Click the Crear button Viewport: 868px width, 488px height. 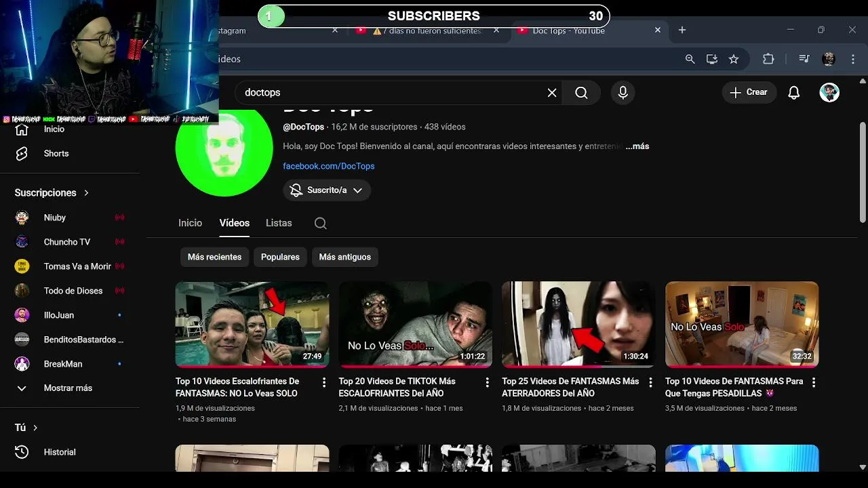tap(749, 93)
